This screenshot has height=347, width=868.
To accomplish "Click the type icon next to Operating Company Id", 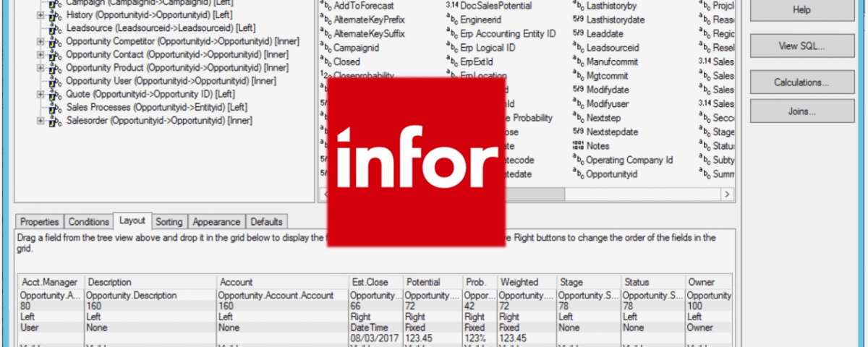I will coord(579,160).
